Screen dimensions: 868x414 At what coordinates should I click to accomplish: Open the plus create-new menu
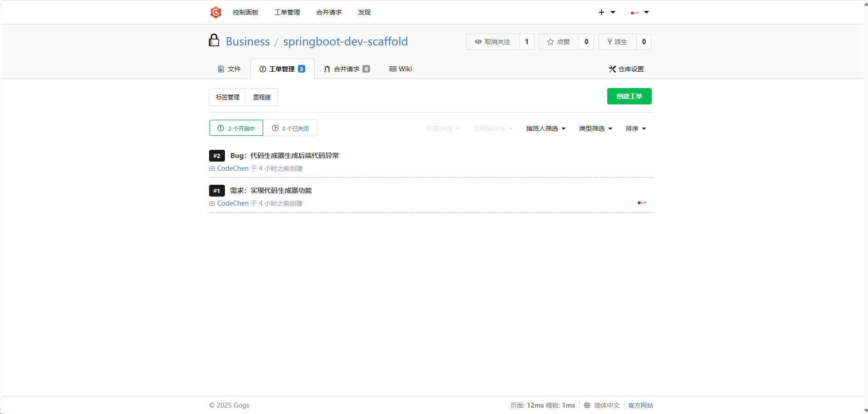point(606,12)
